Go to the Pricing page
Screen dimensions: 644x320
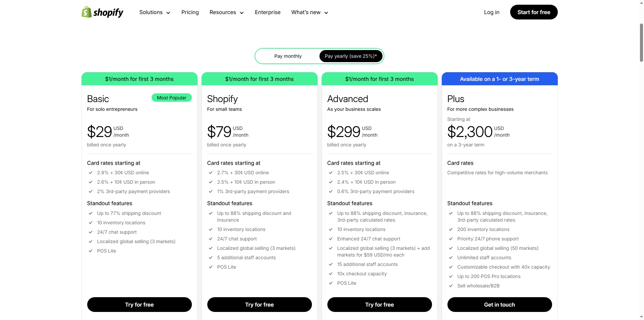coord(190,12)
